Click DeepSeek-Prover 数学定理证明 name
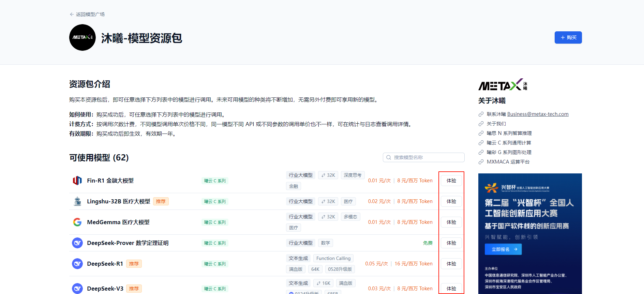This screenshot has width=644, height=294. 128,243
